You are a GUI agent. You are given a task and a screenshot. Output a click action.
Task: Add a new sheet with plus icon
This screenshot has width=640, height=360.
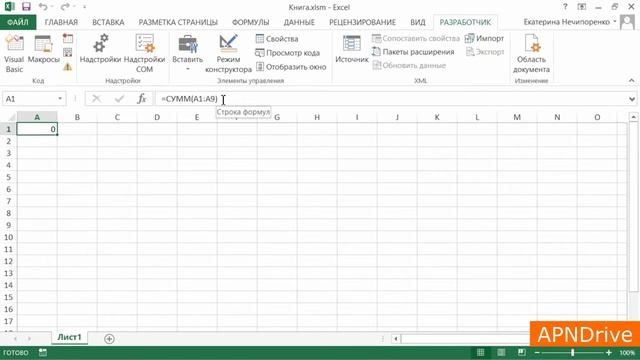click(x=109, y=338)
